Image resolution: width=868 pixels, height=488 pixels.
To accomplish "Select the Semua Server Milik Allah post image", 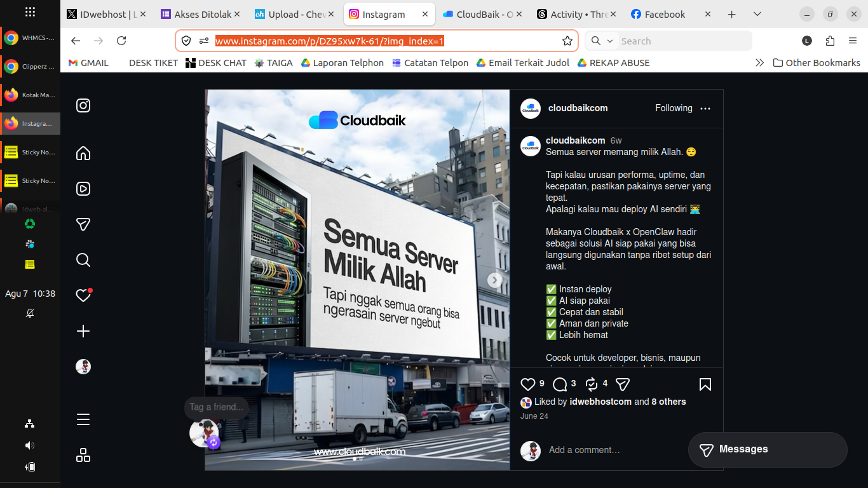I will click(x=357, y=280).
